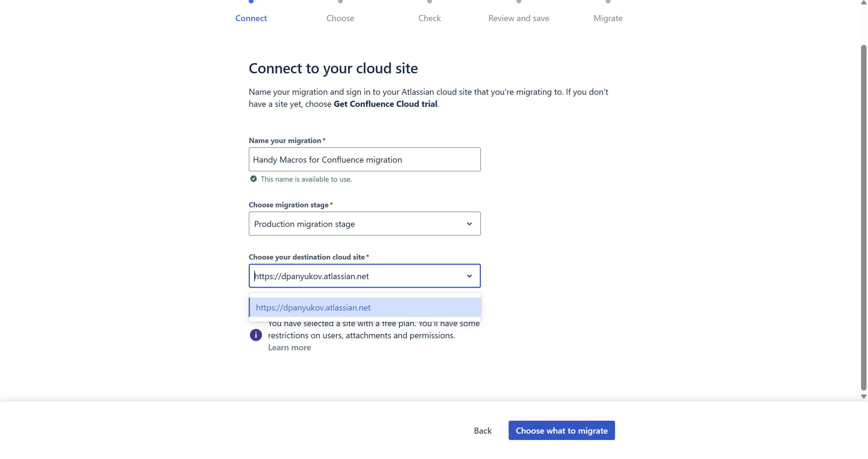Click the purple info icon
This screenshot has width=868, height=459.
(256, 335)
